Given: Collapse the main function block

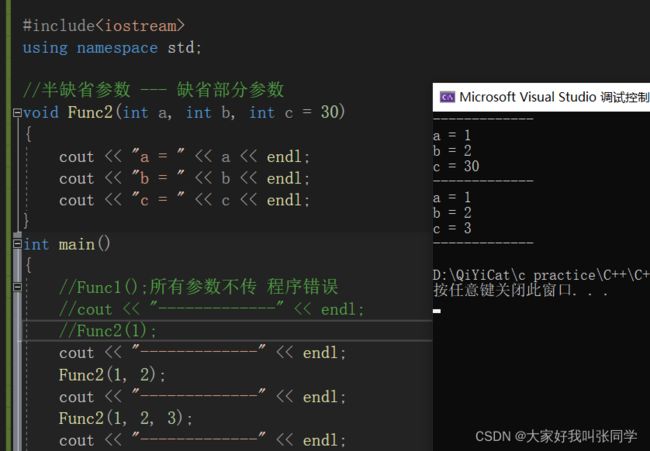Looking at the screenshot, I should coord(17,244).
